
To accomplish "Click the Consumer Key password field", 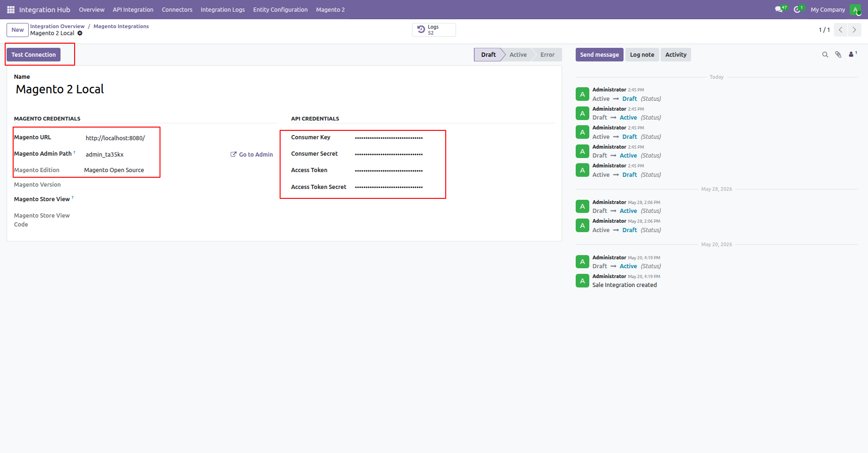I will (x=454, y=138).
